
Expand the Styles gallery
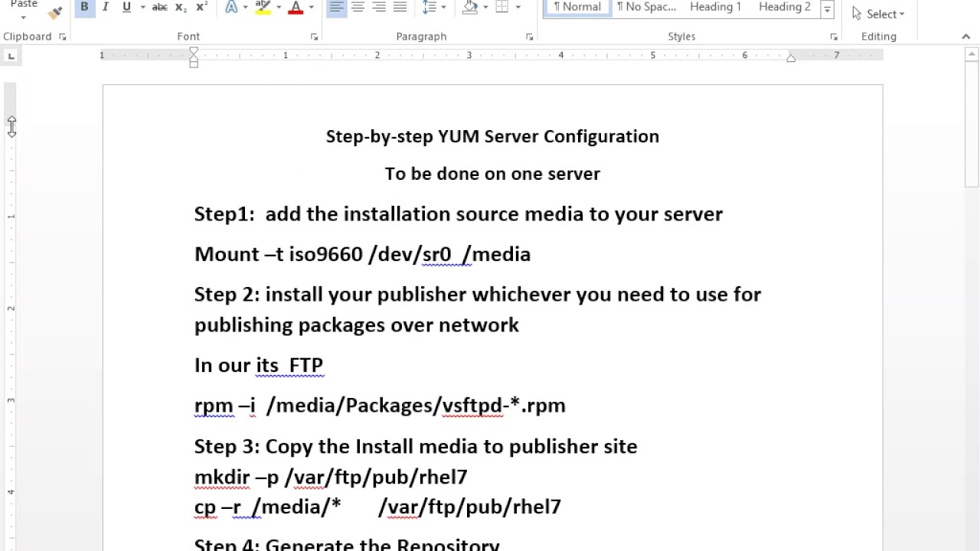point(827,10)
